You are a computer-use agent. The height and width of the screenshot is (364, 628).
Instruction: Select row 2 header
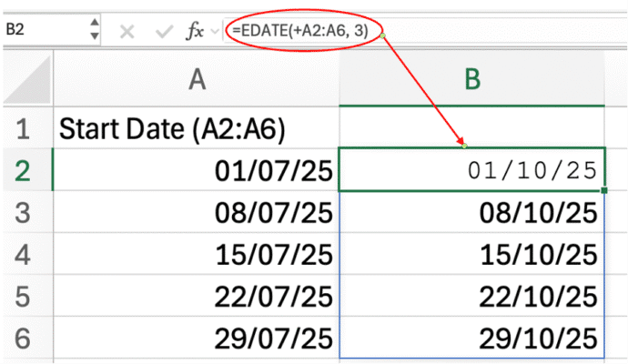click(25, 170)
